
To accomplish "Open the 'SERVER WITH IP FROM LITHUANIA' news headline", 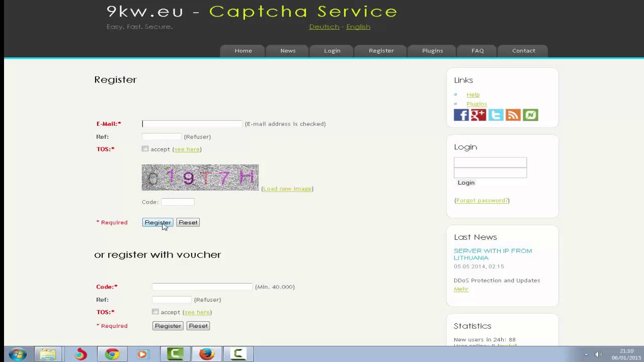I will click(x=493, y=254).
